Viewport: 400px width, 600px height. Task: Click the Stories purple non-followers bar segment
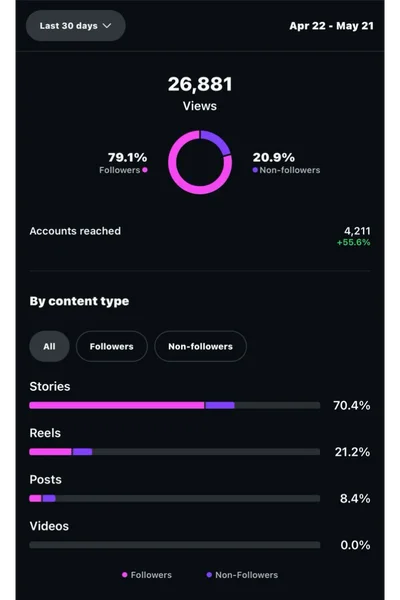tap(220, 405)
